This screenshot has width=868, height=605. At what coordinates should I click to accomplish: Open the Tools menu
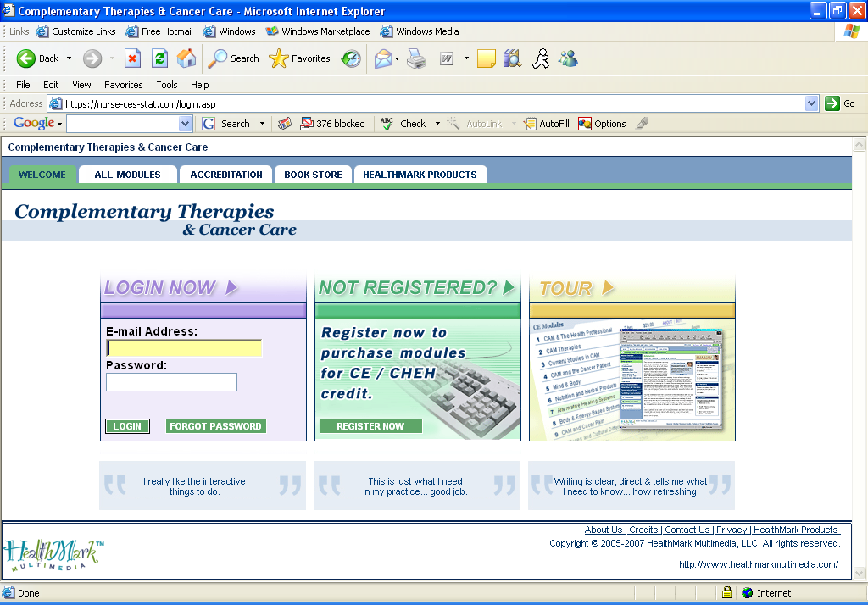pyautogui.click(x=167, y=85)
